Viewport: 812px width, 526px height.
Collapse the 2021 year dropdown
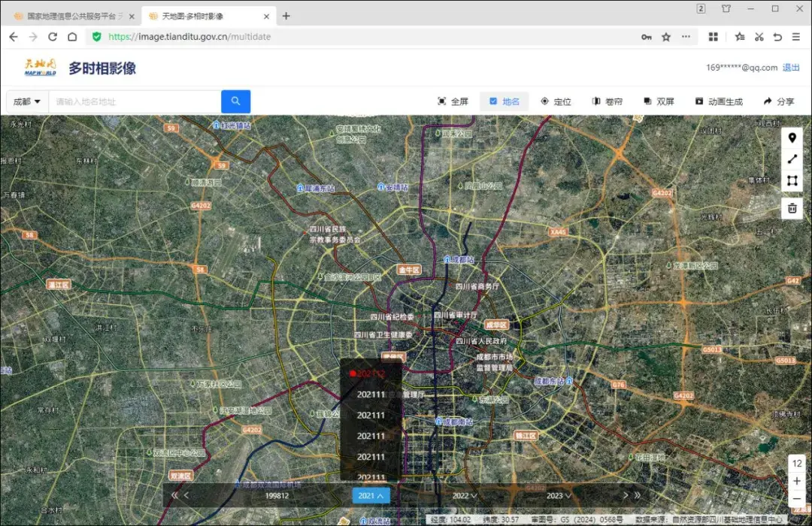371,495
